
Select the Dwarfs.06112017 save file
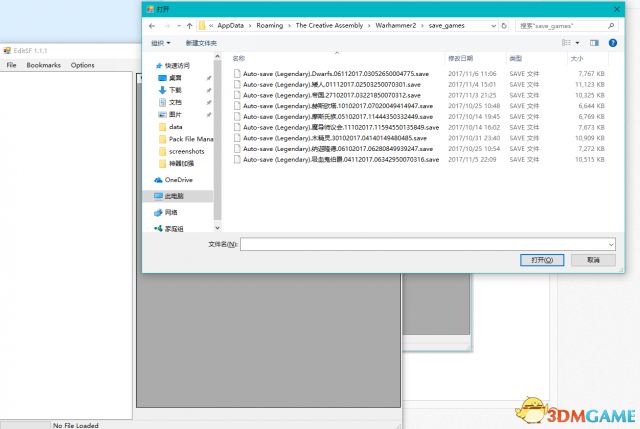pyautogui.click(x=336, y=74)
